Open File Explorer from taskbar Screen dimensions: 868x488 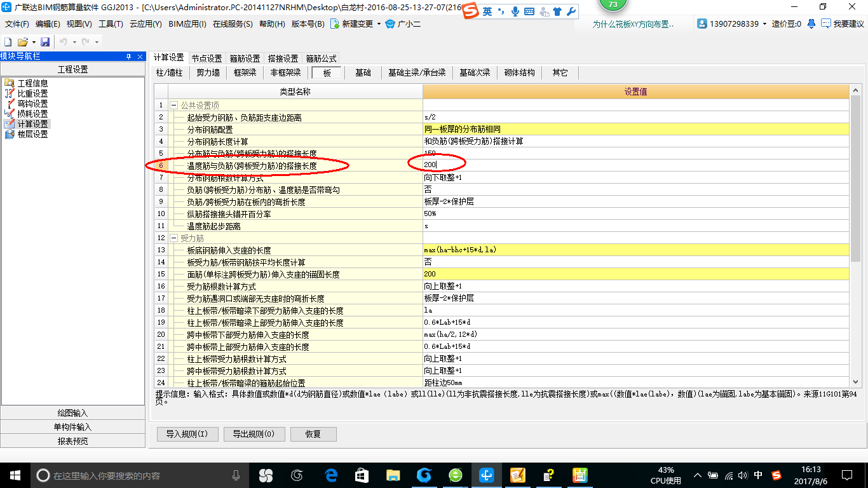(x=393, y=475)
